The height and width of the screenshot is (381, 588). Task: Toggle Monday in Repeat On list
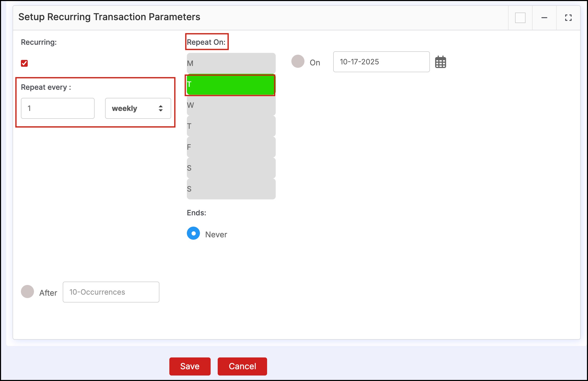click(x=231, y=63)
